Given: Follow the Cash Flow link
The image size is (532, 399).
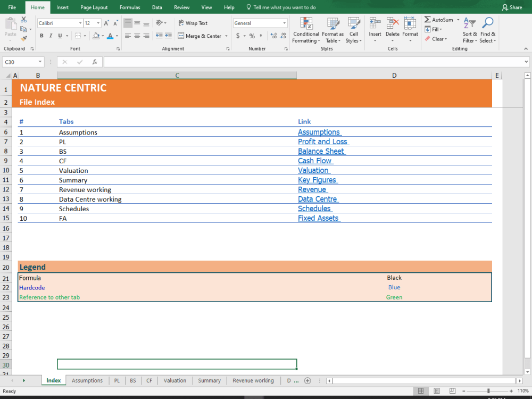Looking at the screenshot, I should (314, 161).
